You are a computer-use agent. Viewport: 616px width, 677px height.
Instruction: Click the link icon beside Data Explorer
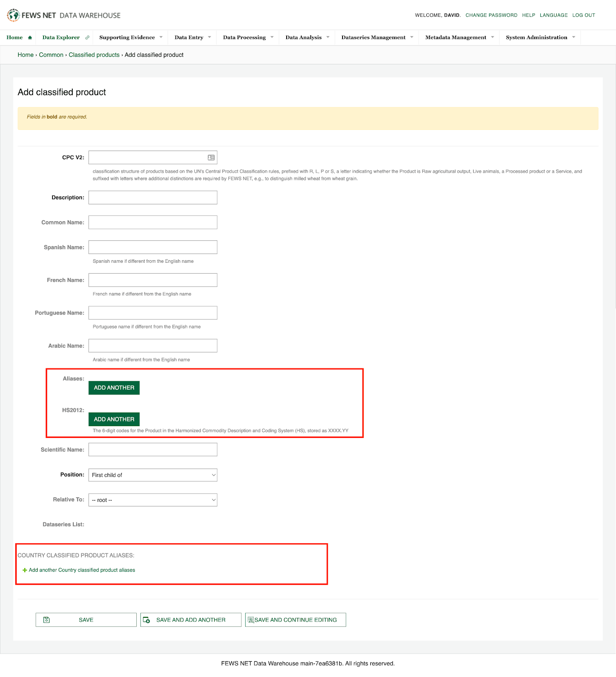pos(87,38)
